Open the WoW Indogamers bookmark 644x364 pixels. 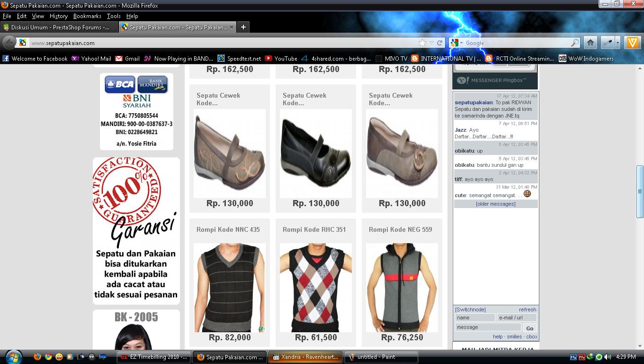pyautogui.click(x=586, y=58)
